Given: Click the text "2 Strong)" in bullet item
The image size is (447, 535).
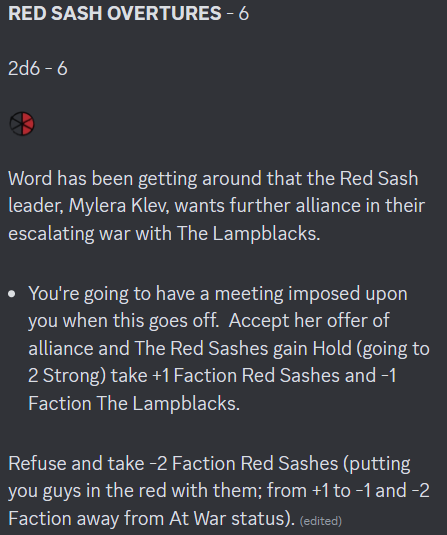Looking at the screenshot, I should tap(67, 376).
